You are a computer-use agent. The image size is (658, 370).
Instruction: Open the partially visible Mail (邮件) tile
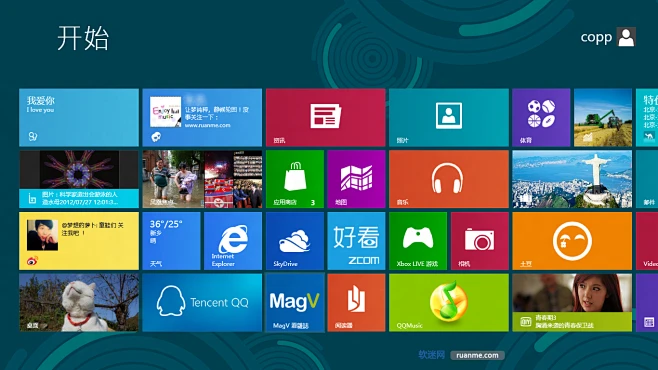(647, 179)
